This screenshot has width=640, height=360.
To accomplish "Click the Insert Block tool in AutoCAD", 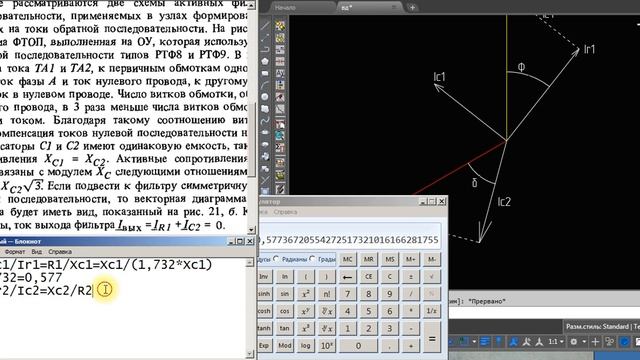I will point(265,156).
